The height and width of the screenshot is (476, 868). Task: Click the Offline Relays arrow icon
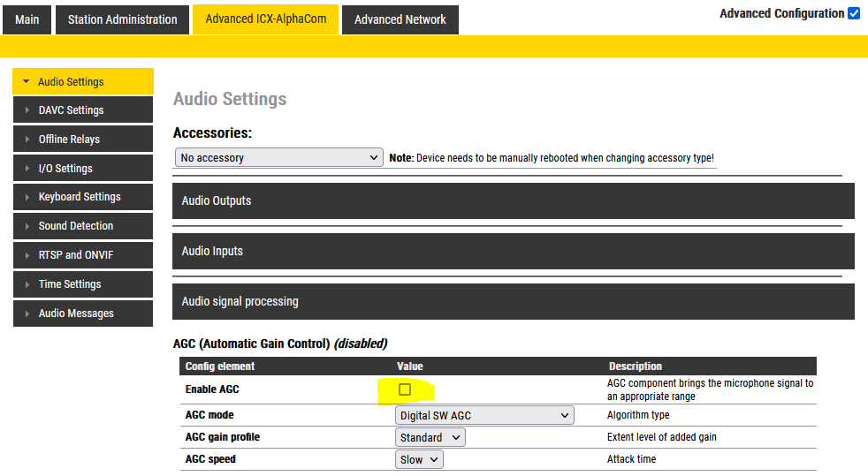pyautogui.click(x=27, y=140)
